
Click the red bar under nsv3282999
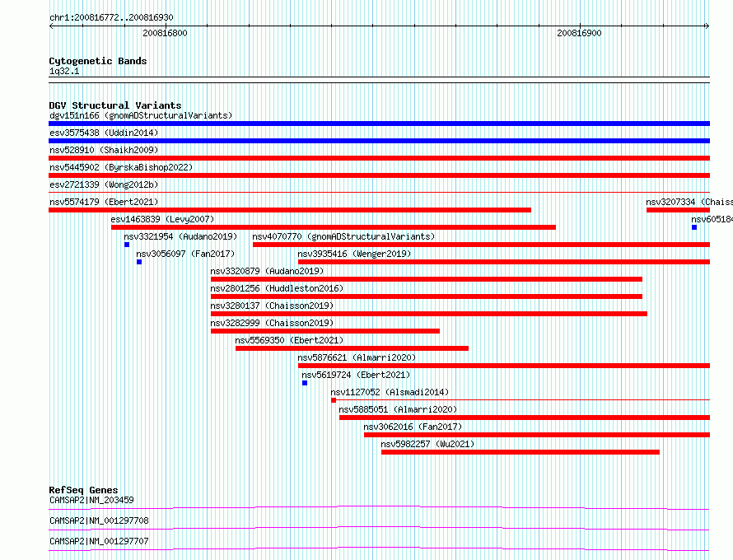(325, 331)
